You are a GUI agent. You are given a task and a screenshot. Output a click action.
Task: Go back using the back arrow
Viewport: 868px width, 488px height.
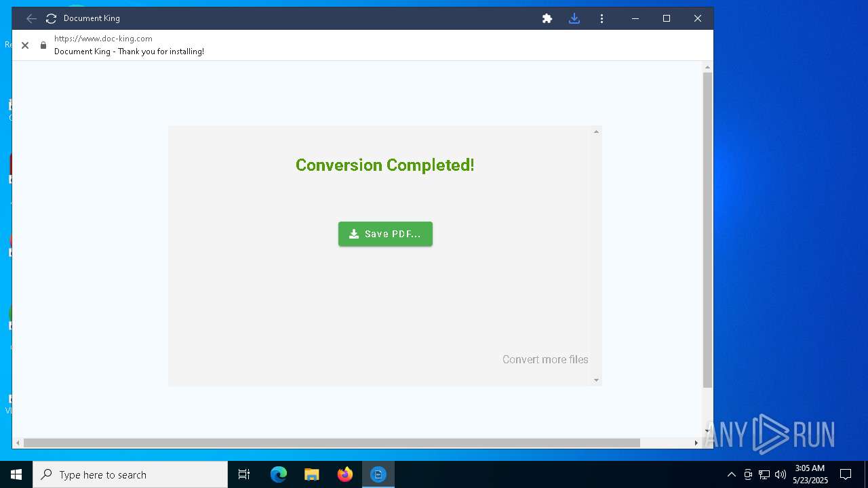point(31,18)
